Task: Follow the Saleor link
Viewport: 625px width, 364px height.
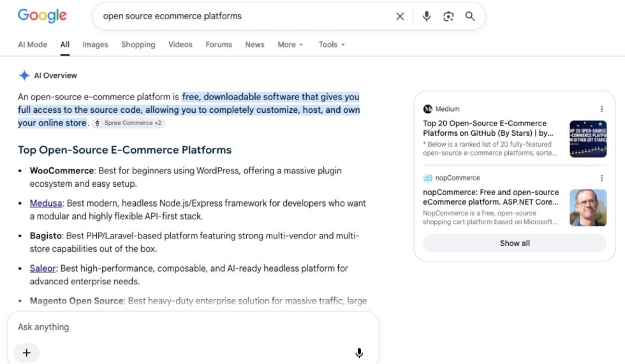Action: point(43,268)
